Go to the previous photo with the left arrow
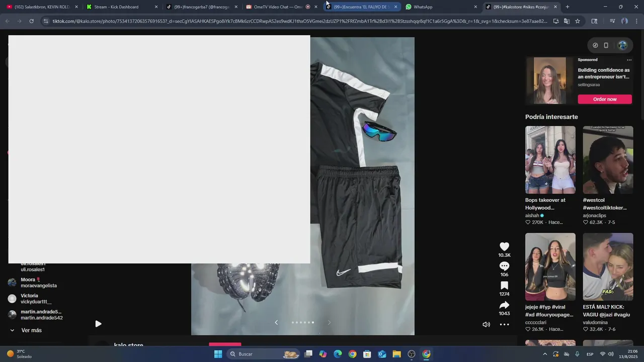 click(x=276, y=322)
